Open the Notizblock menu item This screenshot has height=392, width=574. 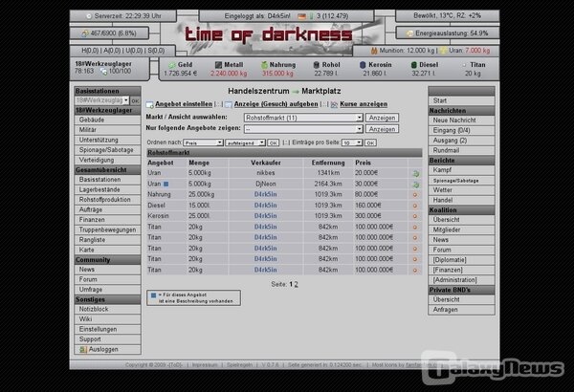(x=107, y=309)
